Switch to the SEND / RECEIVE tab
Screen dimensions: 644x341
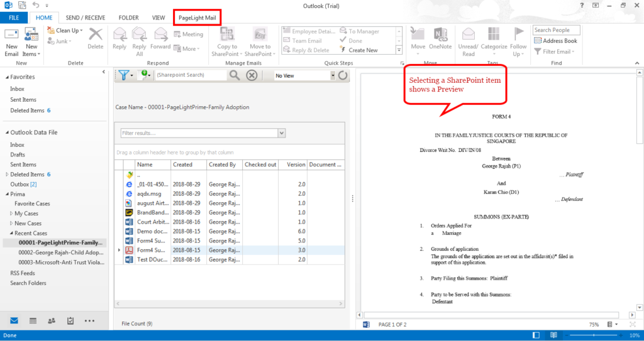click(86, 18)
